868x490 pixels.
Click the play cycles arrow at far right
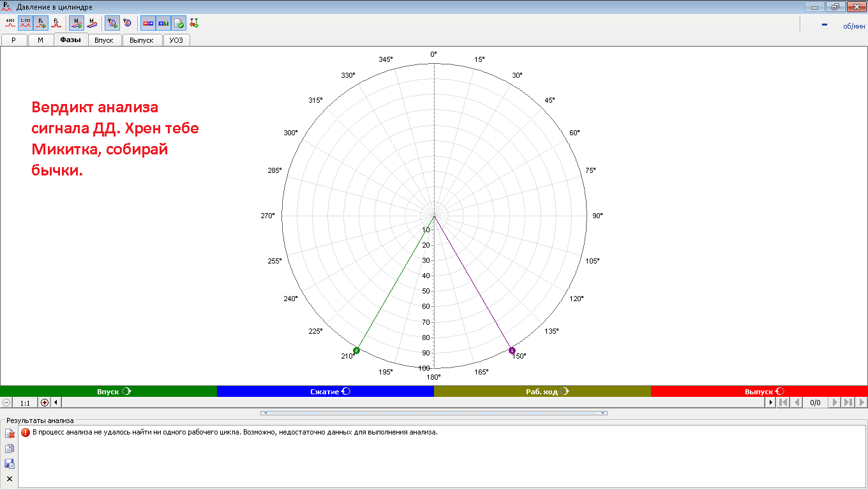[862, 403]
